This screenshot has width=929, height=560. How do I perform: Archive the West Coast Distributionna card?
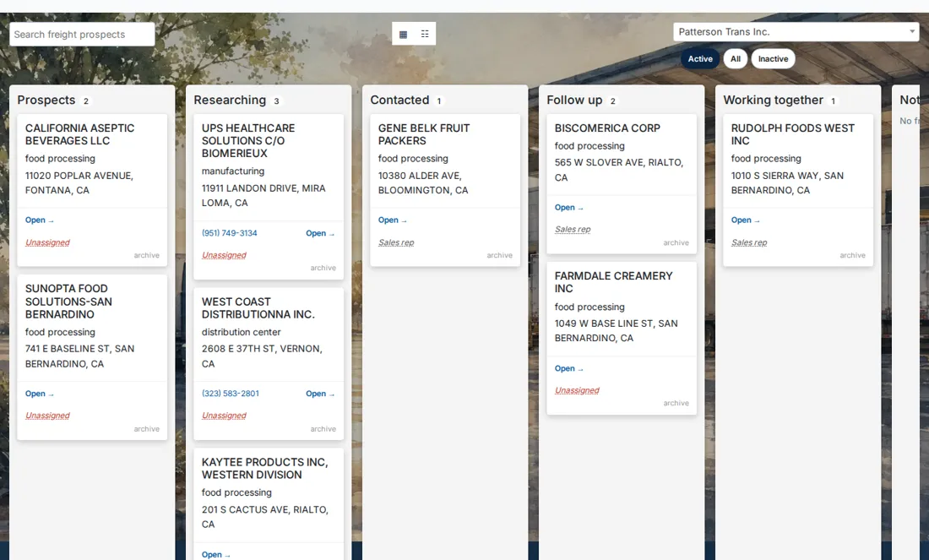[323, 429]
